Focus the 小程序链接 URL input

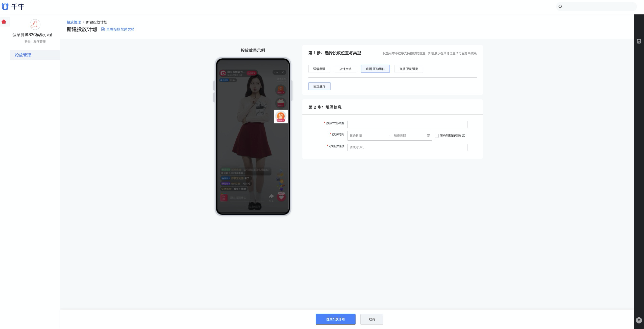point(407,147)
